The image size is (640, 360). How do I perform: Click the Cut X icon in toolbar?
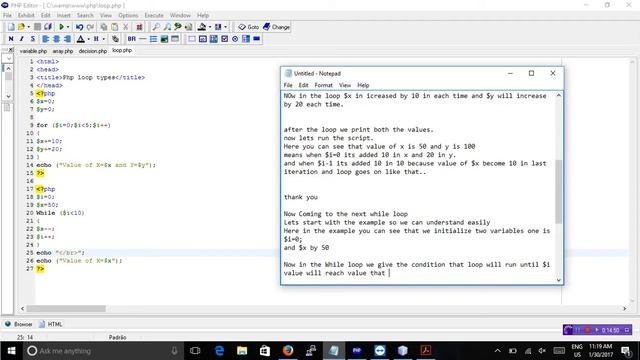click(126, 27)
